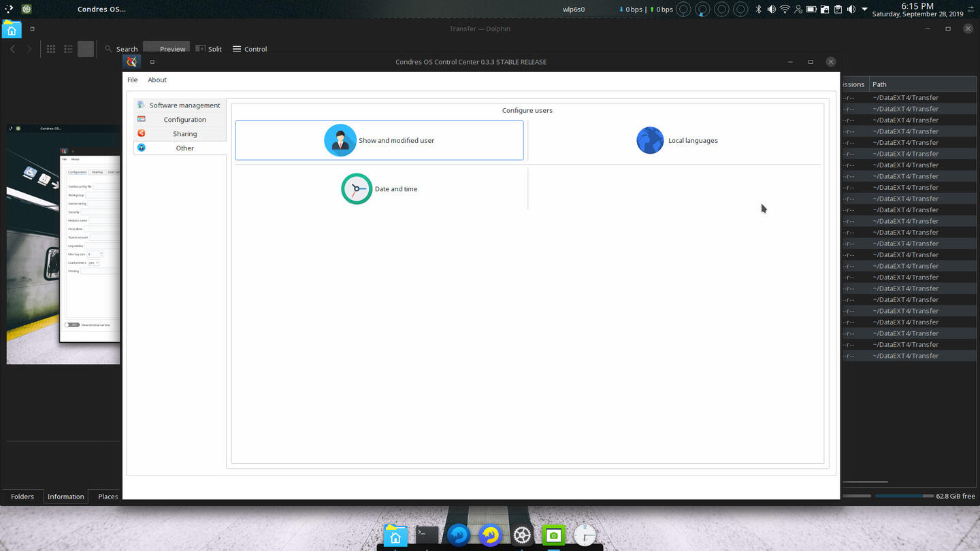The width and height of the screenshot is (980, 551).
Task: Click the vault lock tray icon
Action: click(x=825, y=10)
